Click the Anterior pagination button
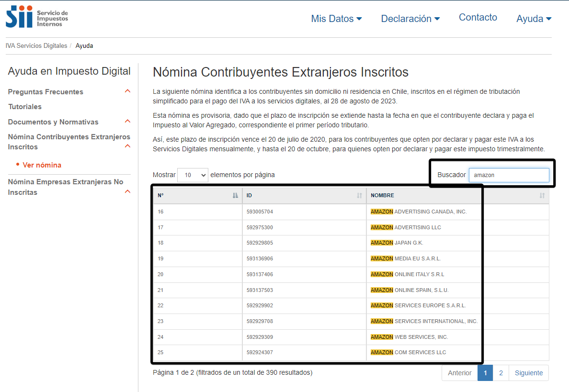This screenshot has height=392, width=569. (x=460, y=373)
